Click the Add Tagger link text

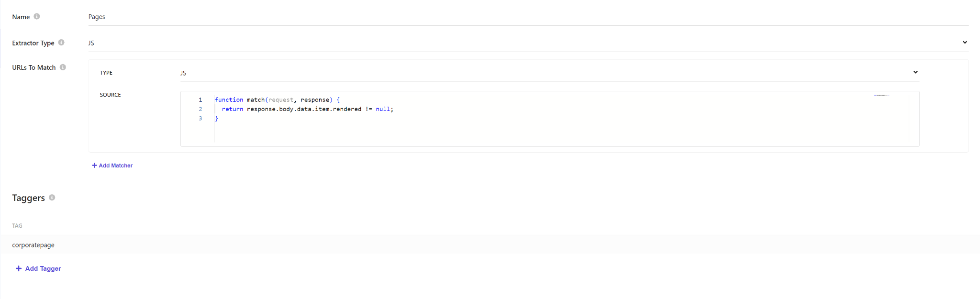[x=43, y=268]
